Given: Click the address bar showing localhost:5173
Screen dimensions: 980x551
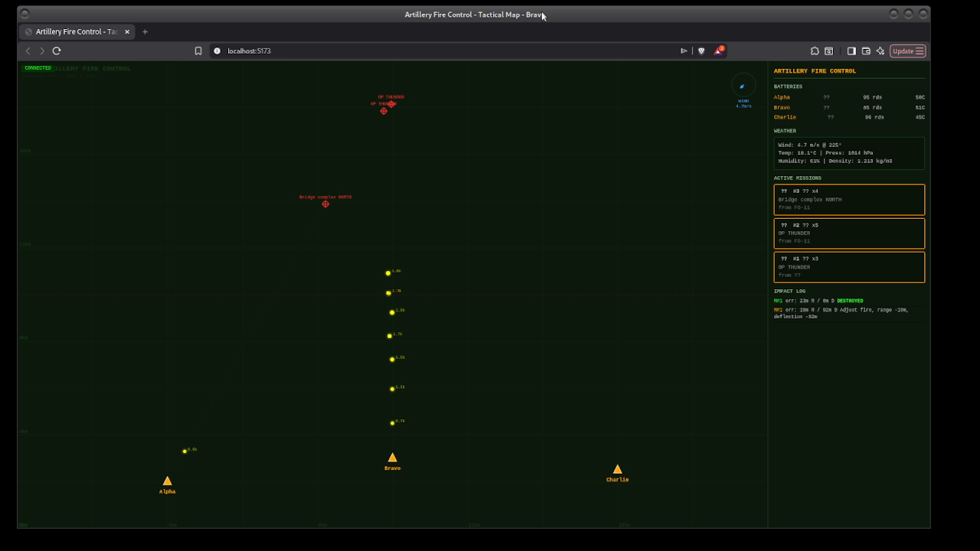Looking at the screenshot, I should click(x=249, y=51).
